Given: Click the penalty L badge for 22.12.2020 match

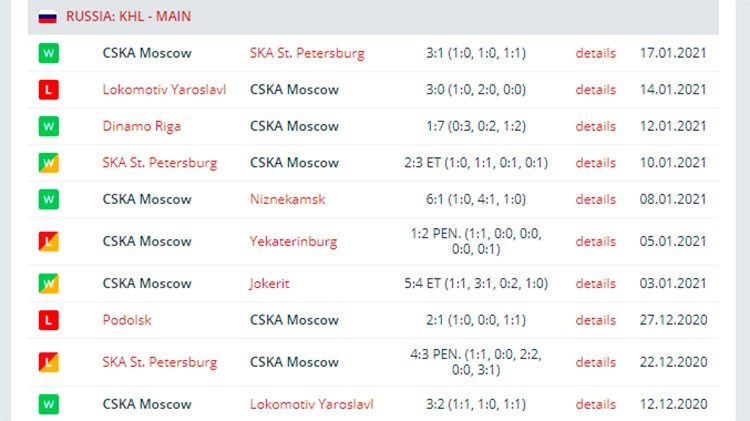Looking at the screenshot, I should [x=49, y=362].
